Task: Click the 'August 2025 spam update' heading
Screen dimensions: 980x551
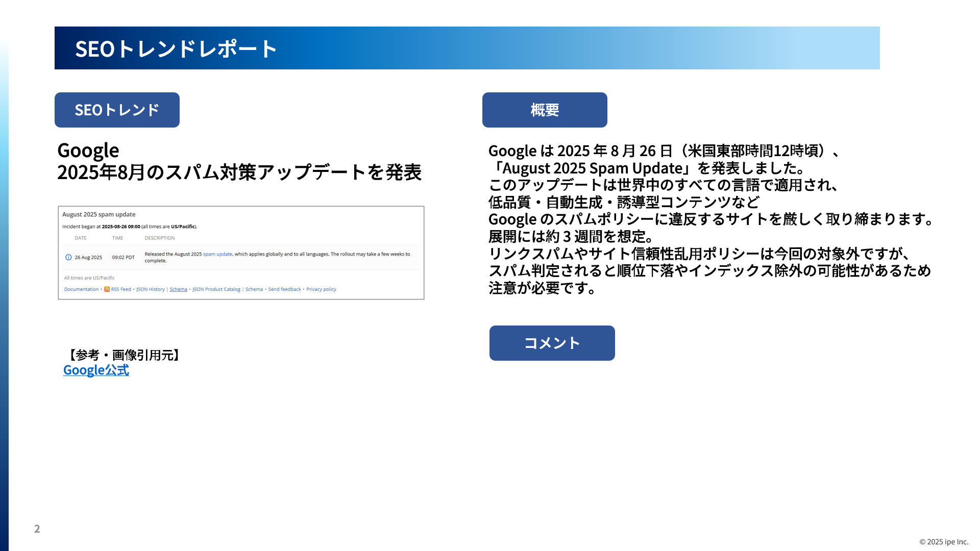Action: click(x=99, y=215)
